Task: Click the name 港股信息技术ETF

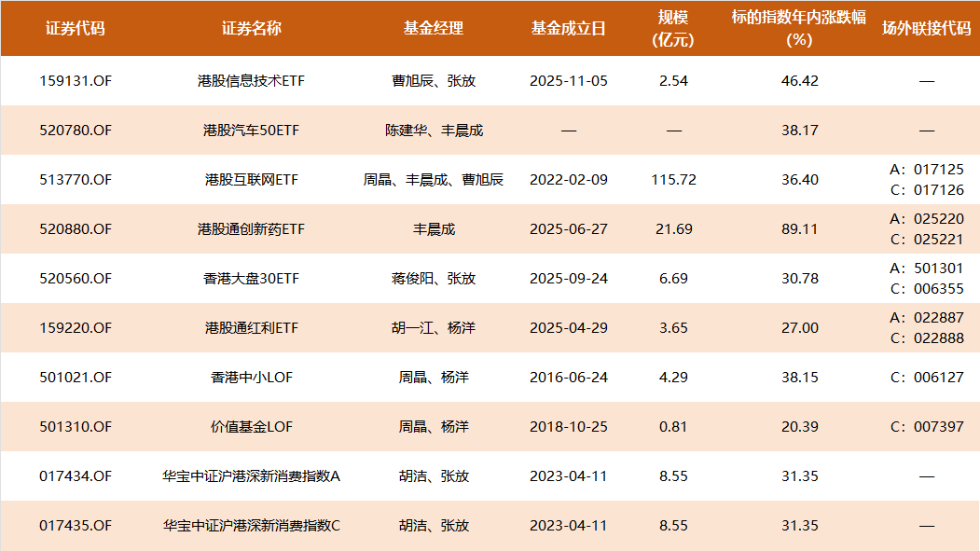Action: pos(251,81)
